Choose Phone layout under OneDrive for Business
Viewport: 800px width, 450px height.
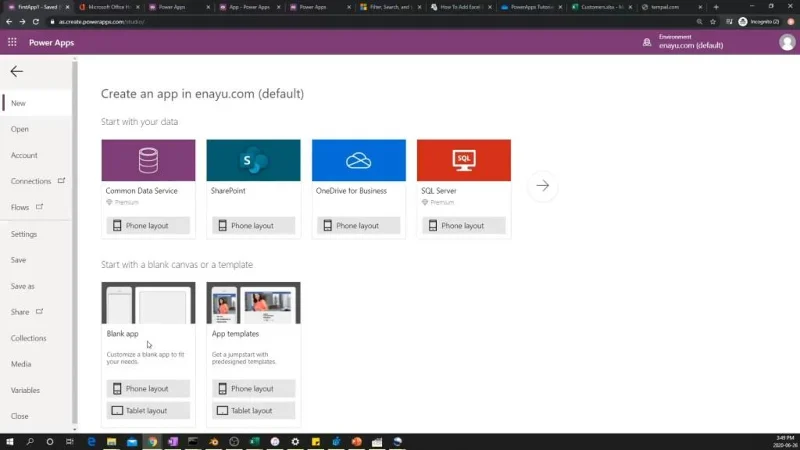tap(359, 226)
